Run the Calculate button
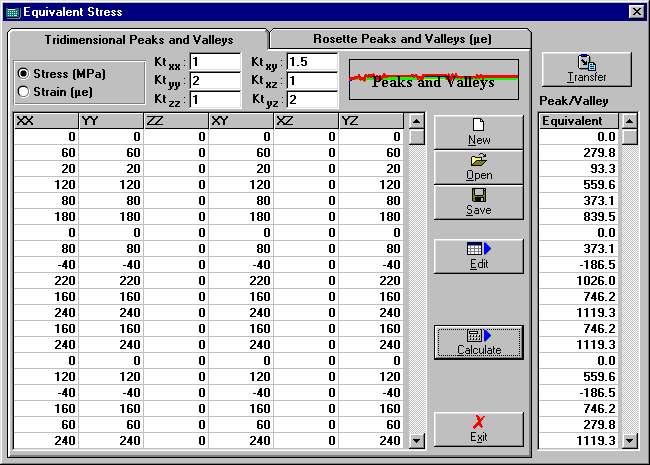This screenshot has height=465, width=650. pos(478,342)
